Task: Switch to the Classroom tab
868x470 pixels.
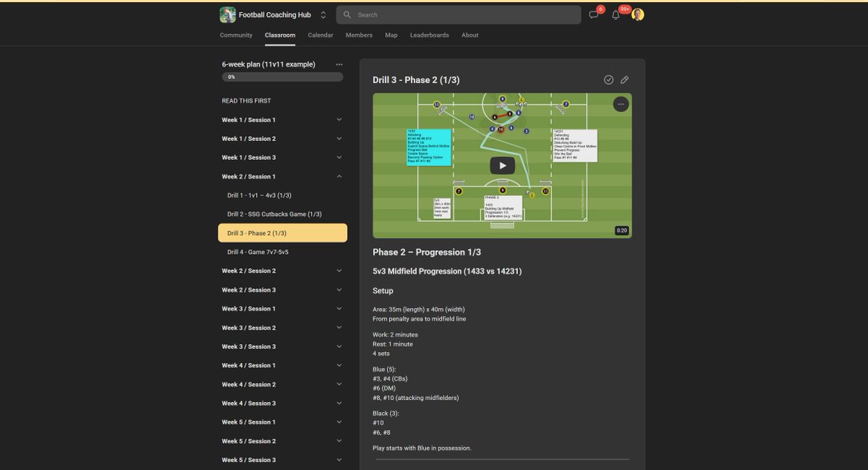Action: click(x=280, y=35)
